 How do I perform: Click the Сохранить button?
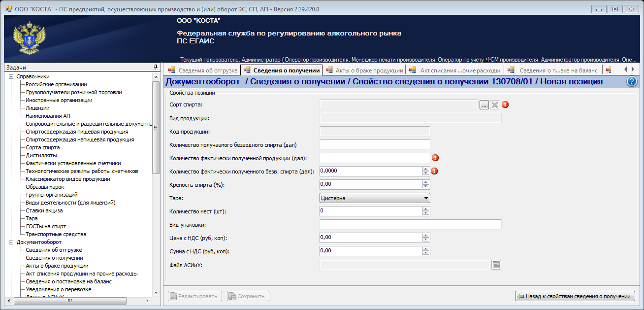pos(248,296)
